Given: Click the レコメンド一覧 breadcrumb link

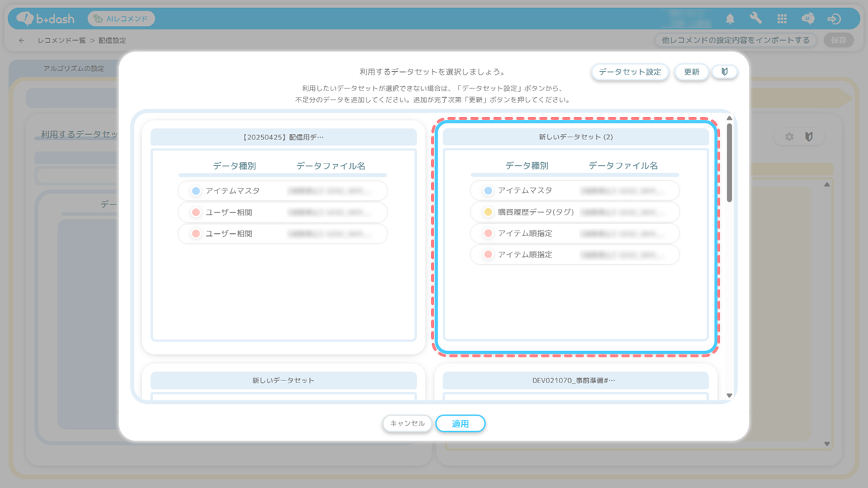Looking at the screenshot, I should click(x=62, y=41).
